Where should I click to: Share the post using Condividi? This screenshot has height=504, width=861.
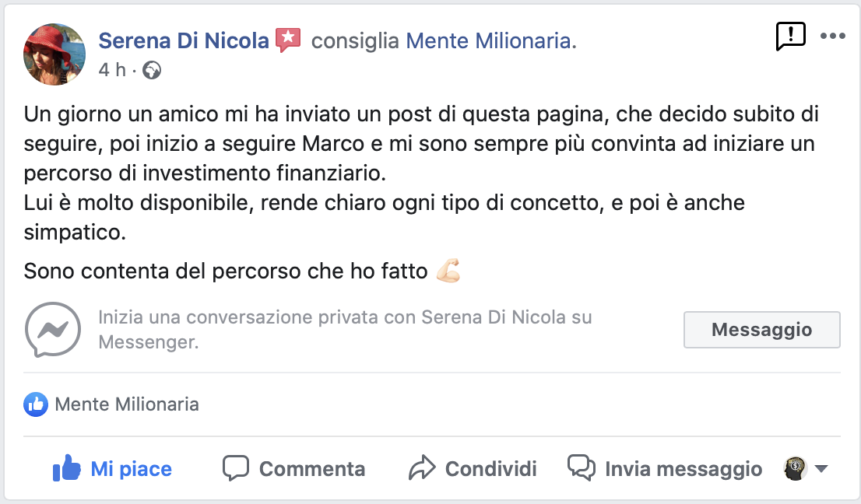tap(490, 469)
